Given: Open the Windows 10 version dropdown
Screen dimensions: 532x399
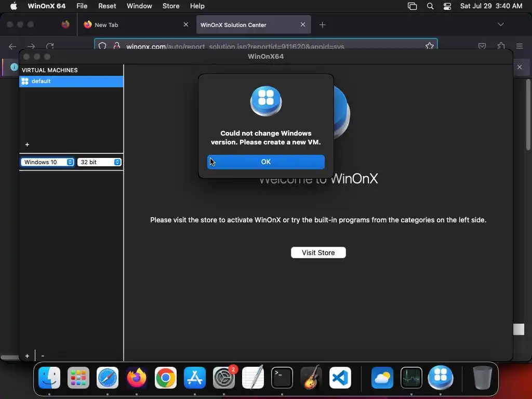Looking at the screenshot, I should pyautogui.click(x=47, y=162).
